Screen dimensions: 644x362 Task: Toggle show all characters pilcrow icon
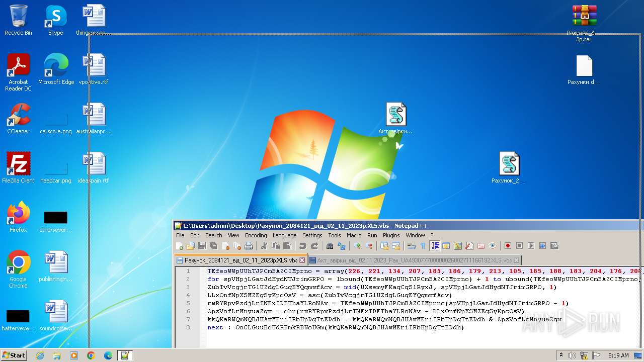[423, 246]
